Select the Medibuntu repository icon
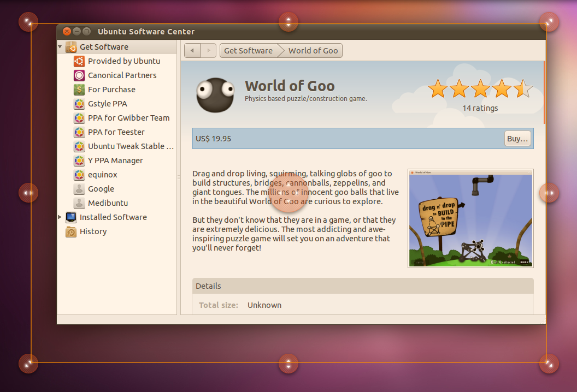The width and height of the screenshot is (577, 392). coord(79,203)
